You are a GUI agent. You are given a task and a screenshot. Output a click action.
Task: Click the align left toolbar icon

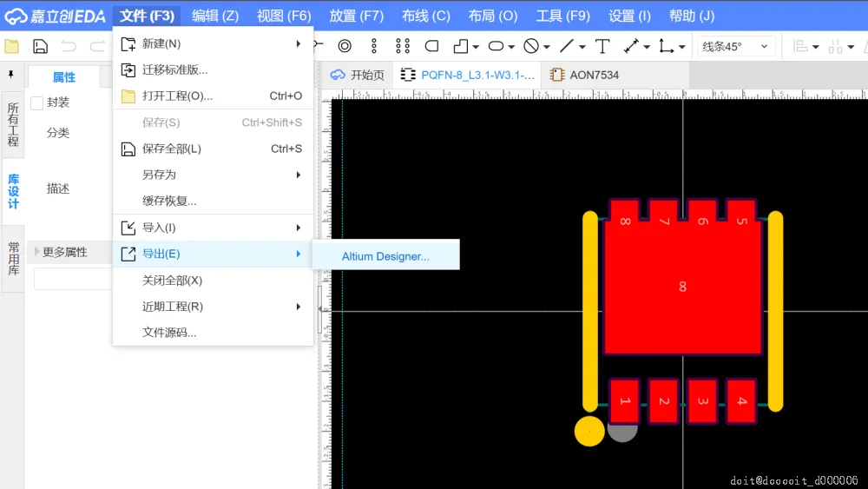click(x=800, y=47)
